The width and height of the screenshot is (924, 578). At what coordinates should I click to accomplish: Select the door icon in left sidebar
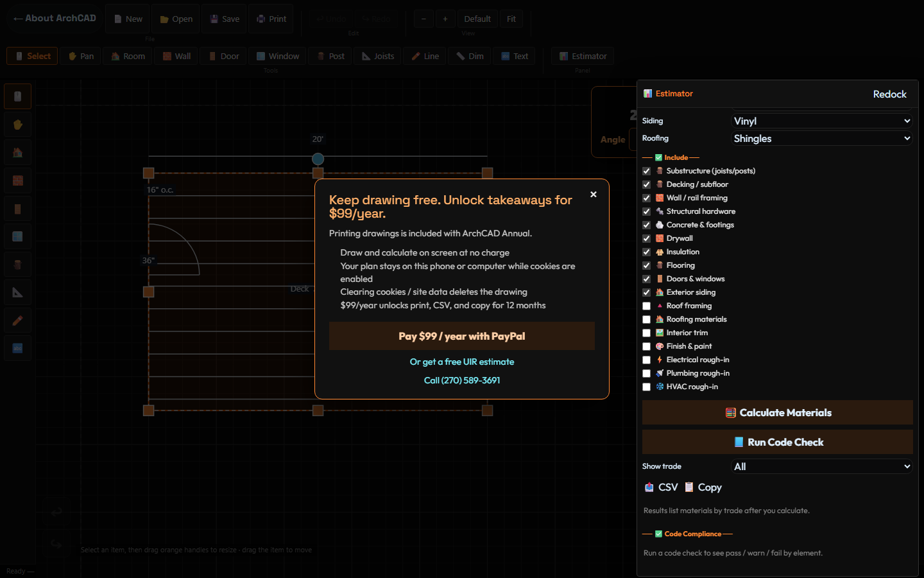click(18, 209)
